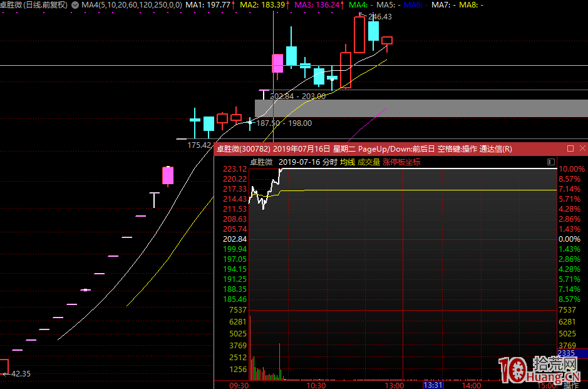Click the gray gap zone rectangle

tap(421, 108)
